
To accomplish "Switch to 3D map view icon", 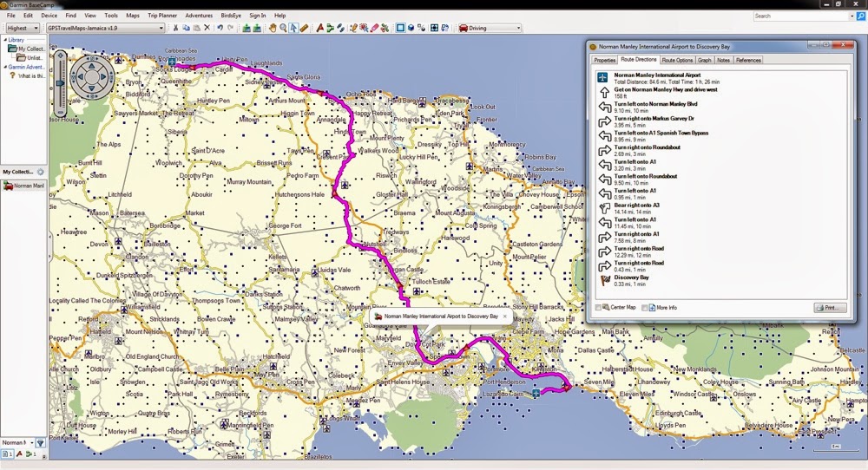I will pos(411,28).
